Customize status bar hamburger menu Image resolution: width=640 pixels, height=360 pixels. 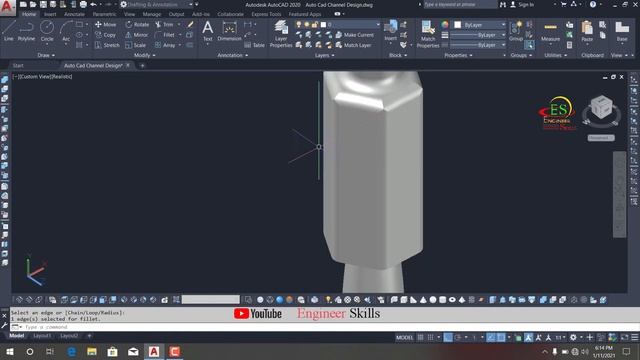[634, 338]
